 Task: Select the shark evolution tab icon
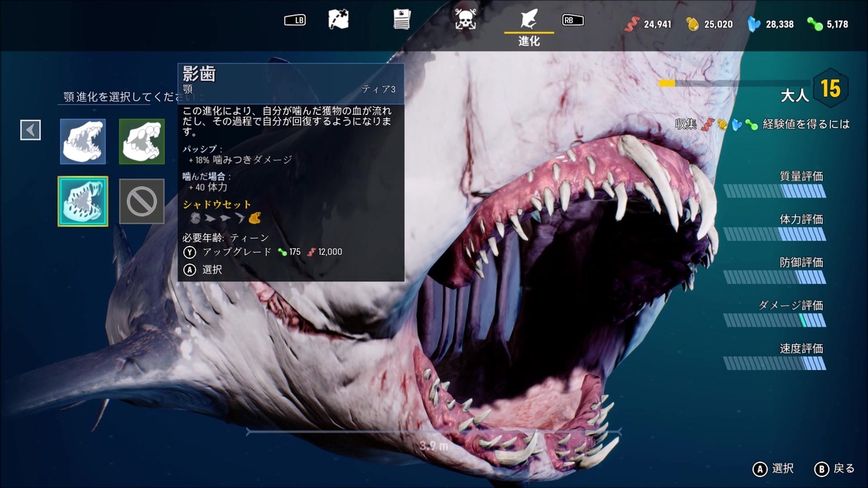pyautogui.click(x=529, y=18)
